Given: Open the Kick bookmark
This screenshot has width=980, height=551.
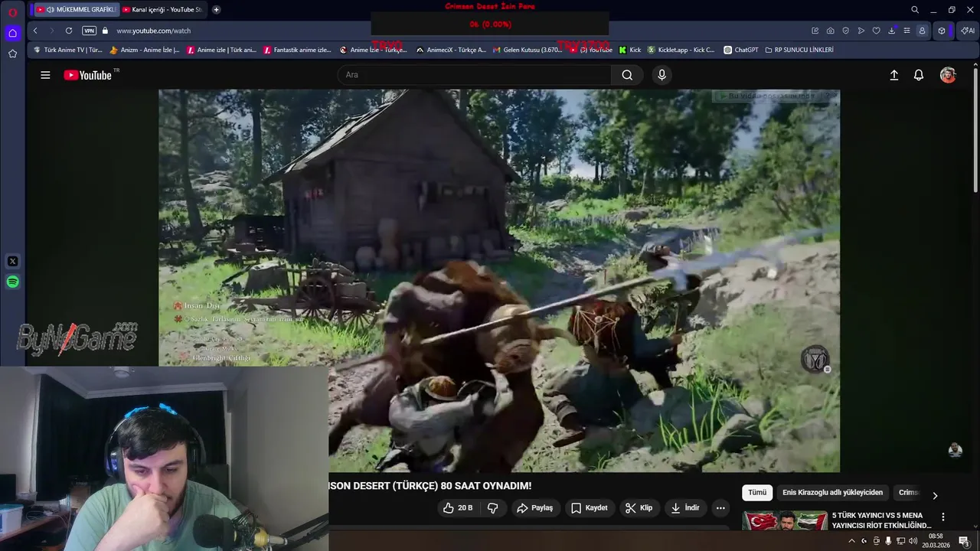Looking at the screenshot, I should click(630, 50).
